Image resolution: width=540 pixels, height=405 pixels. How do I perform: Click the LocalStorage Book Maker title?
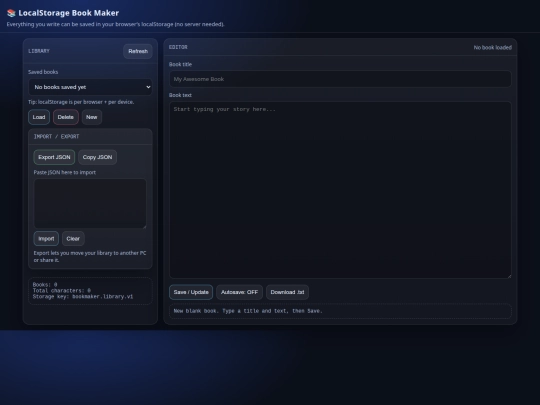[x=69, y=13]
